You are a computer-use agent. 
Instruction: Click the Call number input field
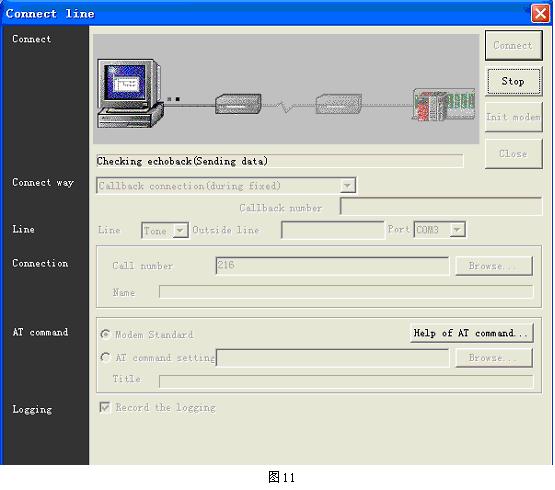pos(332,266)
